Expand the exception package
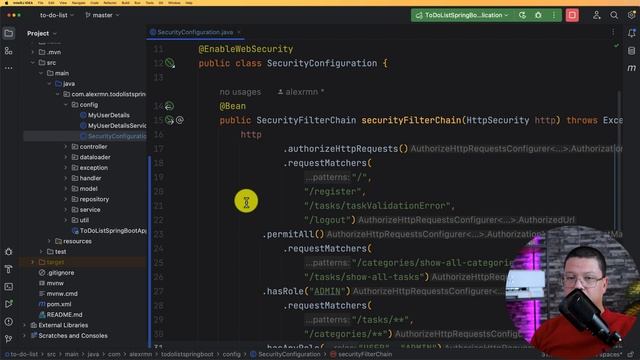Screen dimensions: 640x360 pos(66,168)
